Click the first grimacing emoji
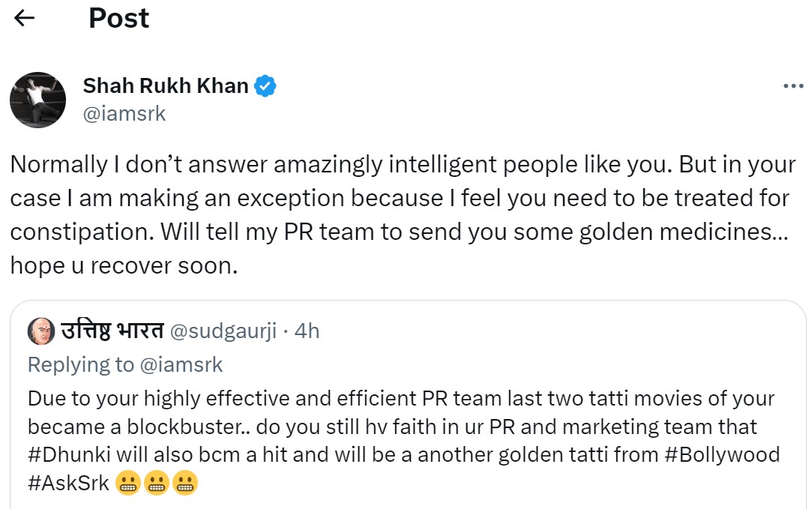The height and width of the screenshot is (509, 812). 129,484
